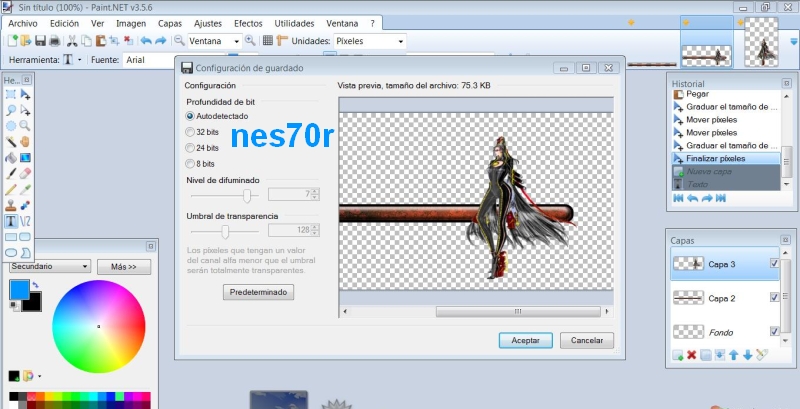Image resolution: width=800 pixels, height=409 pixels.
Task: Select the Paint Bucket tool
Action: [x=11, y=158]
